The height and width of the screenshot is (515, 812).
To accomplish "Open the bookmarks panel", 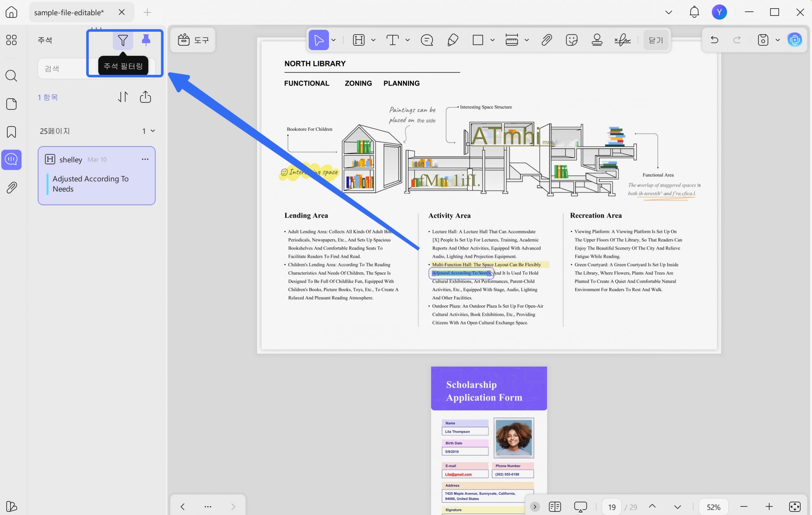I will point(11,132).
